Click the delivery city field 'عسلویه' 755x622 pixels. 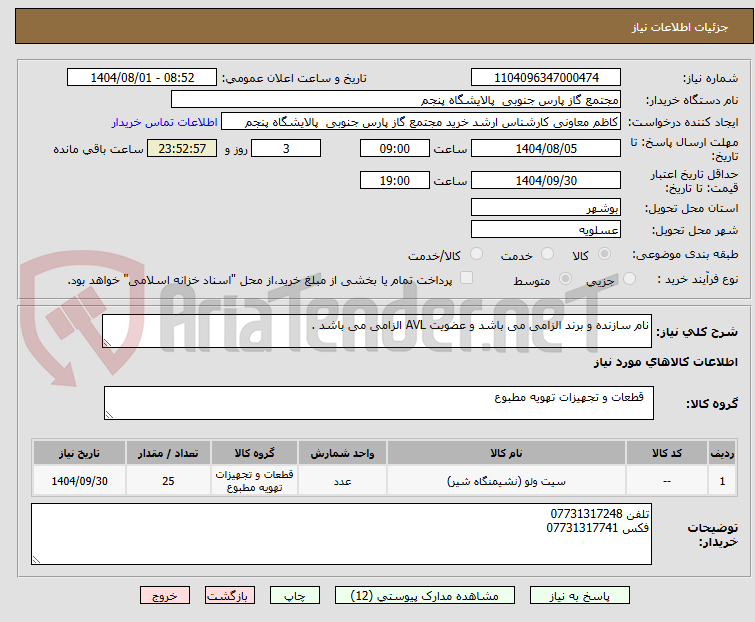546,230
